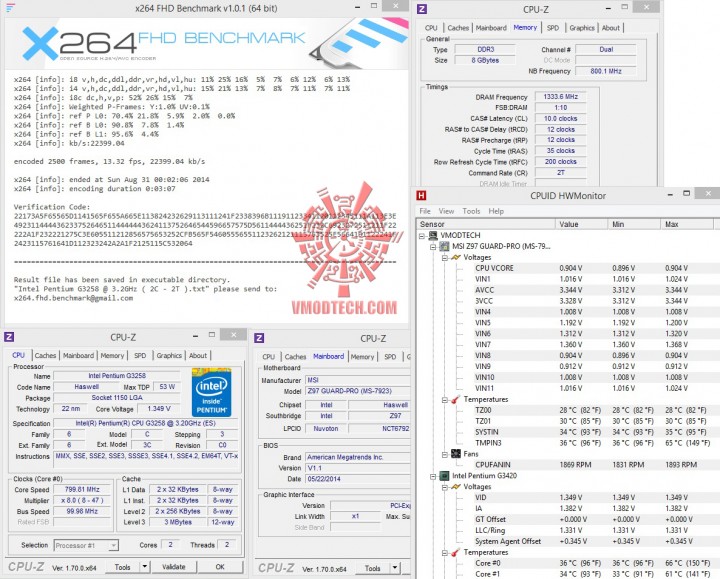Image resolution: width=720 pixels, height=579 pixels.
Task: Click the Z icon of CPU-Z CPU window
Action: pyautogui.click(x=9, y=337)
